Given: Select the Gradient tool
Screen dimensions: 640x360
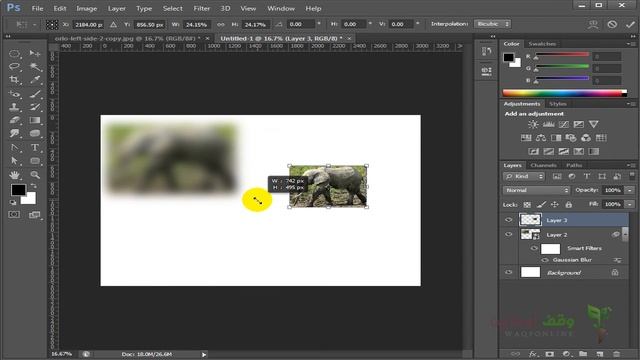Looking at the screenshot, I should pyautogui.click(x=35, y=120).
